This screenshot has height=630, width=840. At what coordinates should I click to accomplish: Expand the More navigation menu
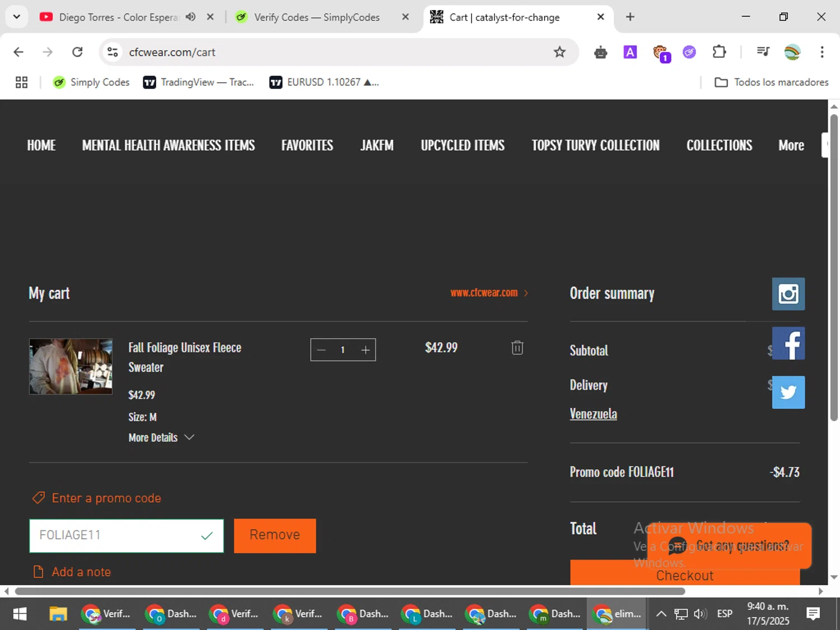tap(791, 145)
